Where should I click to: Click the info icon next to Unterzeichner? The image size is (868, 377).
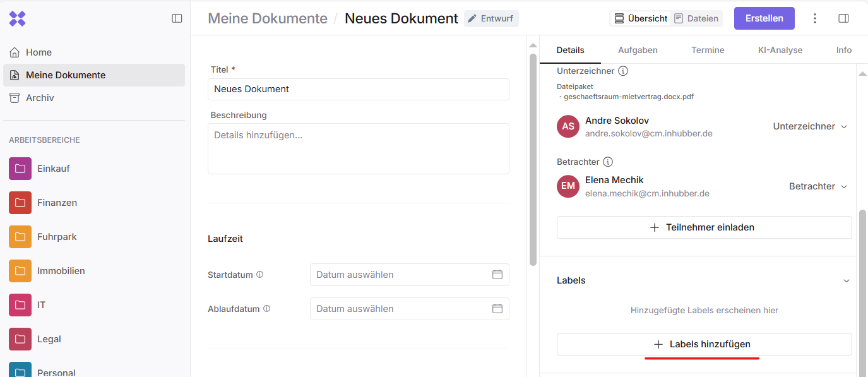point(622,71)
